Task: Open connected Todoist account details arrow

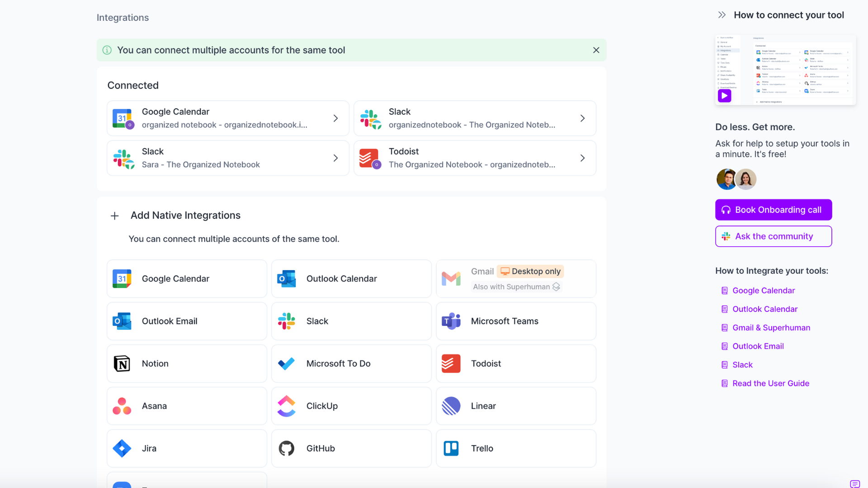Action: [582, 158]
